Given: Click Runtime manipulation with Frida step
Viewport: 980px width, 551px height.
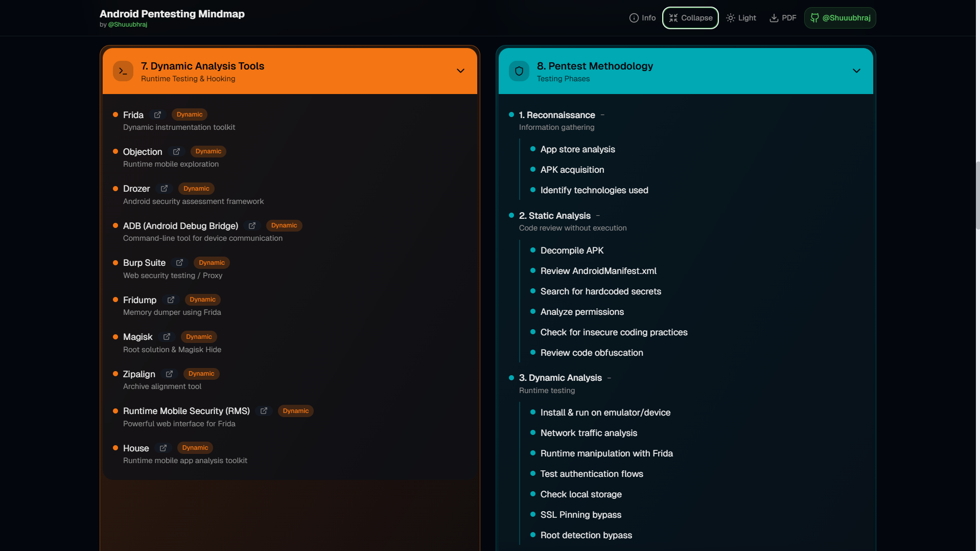Looking at the screenshot, I should (606, 453).
